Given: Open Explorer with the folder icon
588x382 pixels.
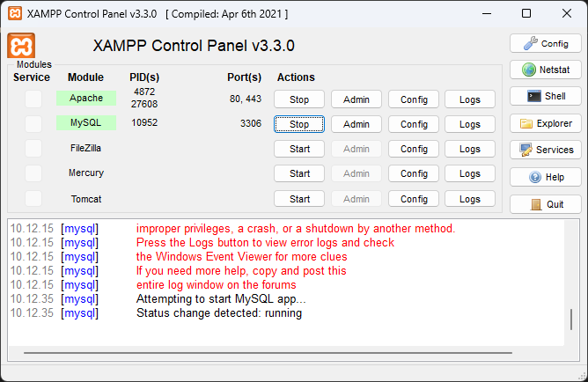Looking at the screenshot, I should pos(546,123).
